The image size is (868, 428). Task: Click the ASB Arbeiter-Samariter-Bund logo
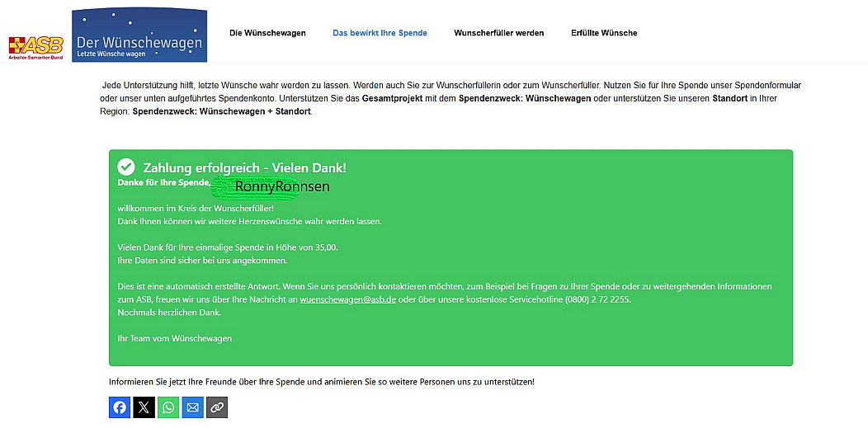coord(35,47)
